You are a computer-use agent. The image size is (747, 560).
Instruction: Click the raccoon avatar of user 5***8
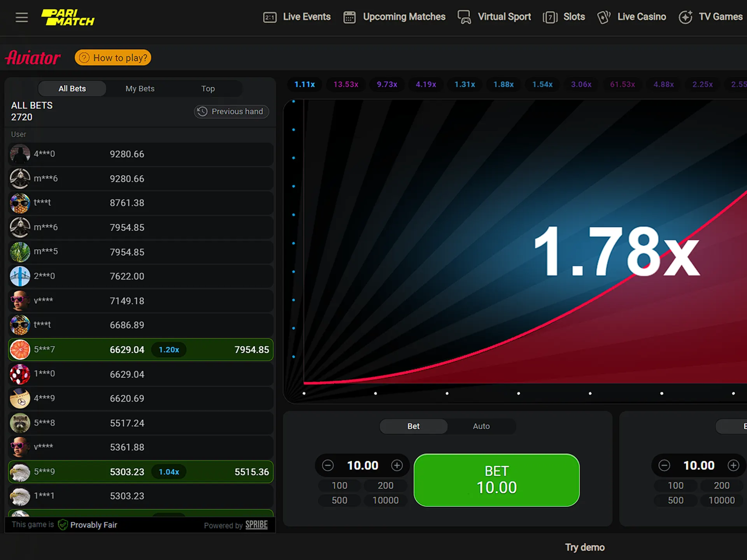pos(20,423)
